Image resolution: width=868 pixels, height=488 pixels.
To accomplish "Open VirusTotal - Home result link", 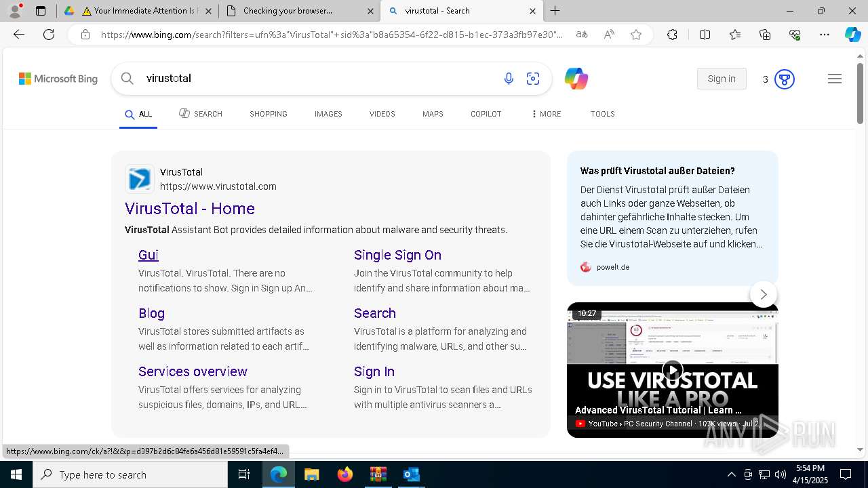I will click(190, 209).
